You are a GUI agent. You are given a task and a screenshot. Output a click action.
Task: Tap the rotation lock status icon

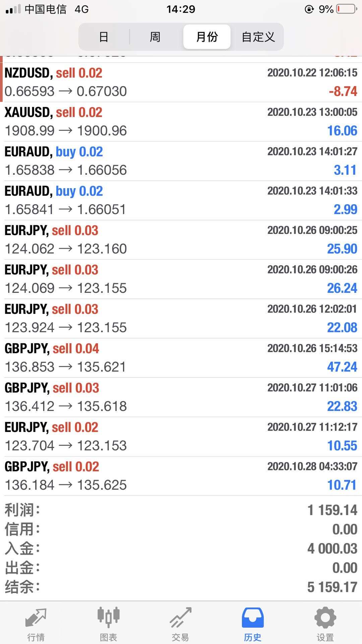(309, 9)
